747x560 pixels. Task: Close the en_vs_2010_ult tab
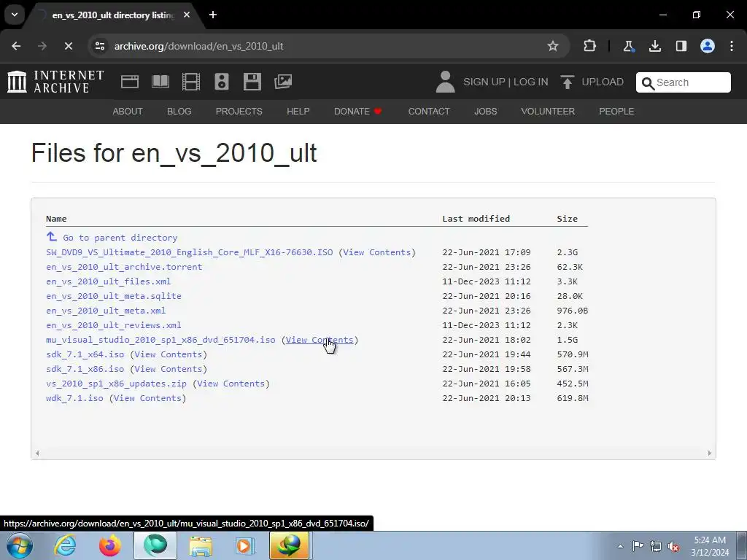pos(187,15)
